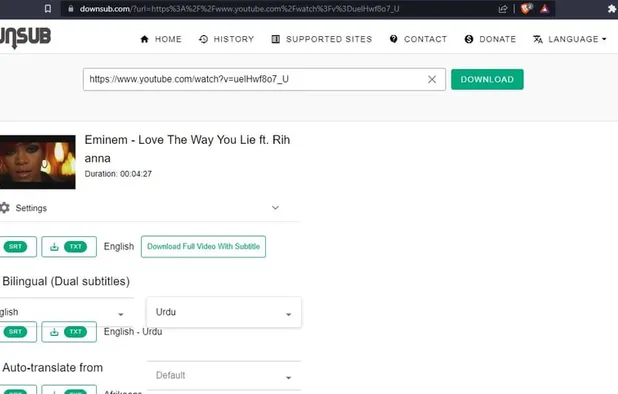Open Brave Shields lion icon

click(x=526, y=9)
